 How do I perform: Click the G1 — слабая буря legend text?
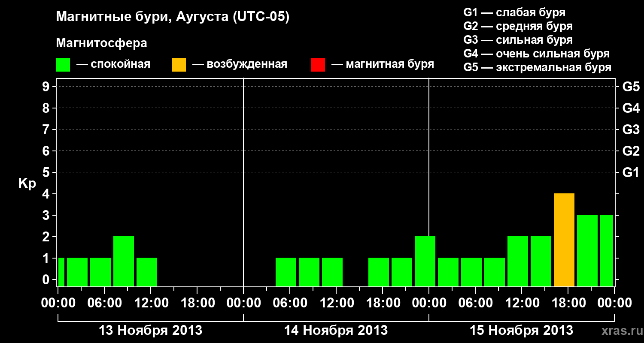pos(514,12)
